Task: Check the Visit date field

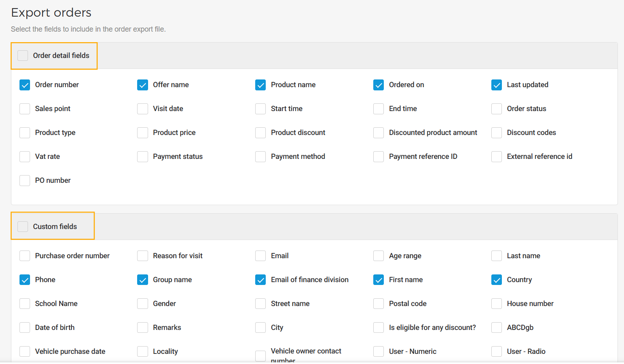Action: tap(142, 109)
